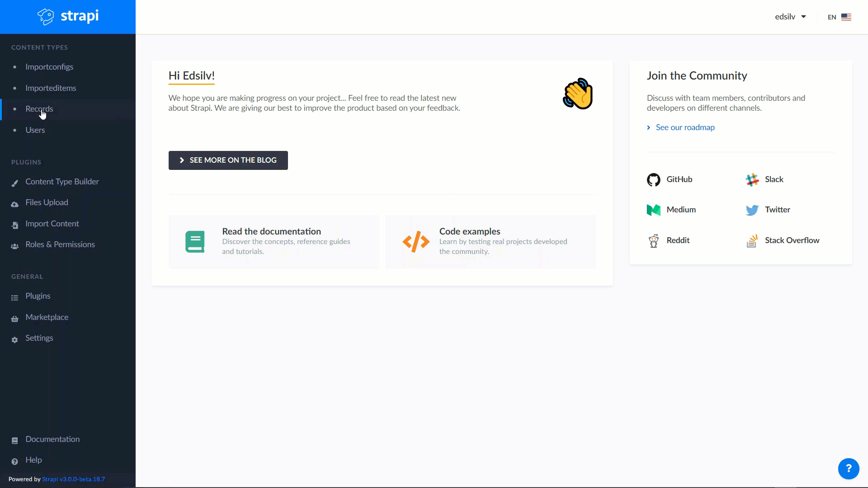Visit the GitHub community link
Image resolution: width=868 pixels, height=488 pixels.
[x=670, y=180]
